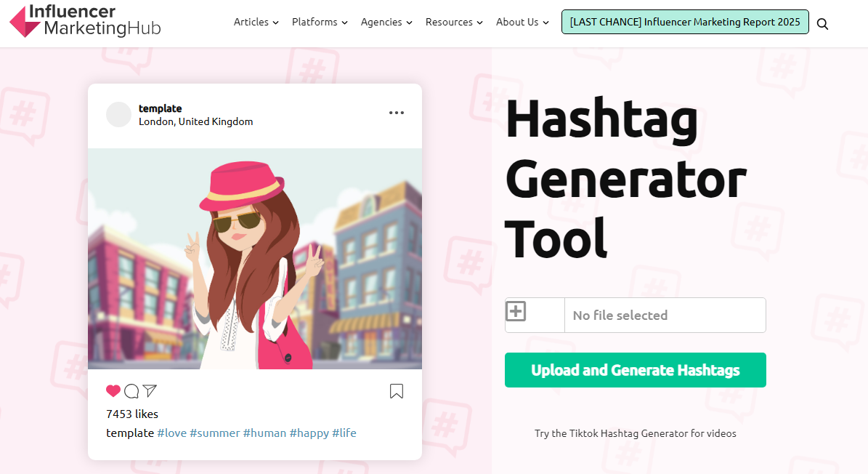
Task: Click the plus file upload icon
Action: click(516, 311)
